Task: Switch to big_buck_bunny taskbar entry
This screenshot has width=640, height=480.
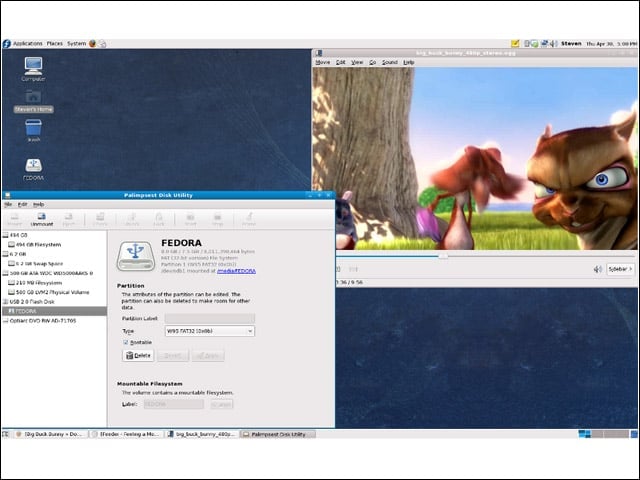Action: [x=202, y=434]
